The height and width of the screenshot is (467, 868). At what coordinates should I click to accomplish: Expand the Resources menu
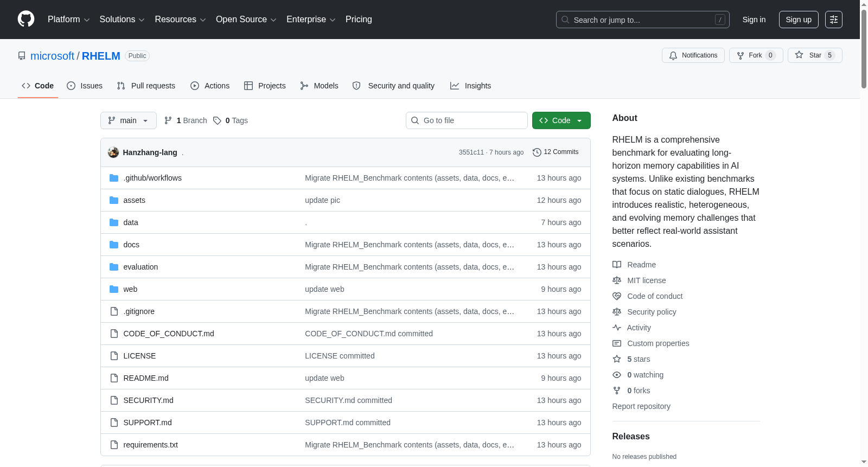click(180, 20)
